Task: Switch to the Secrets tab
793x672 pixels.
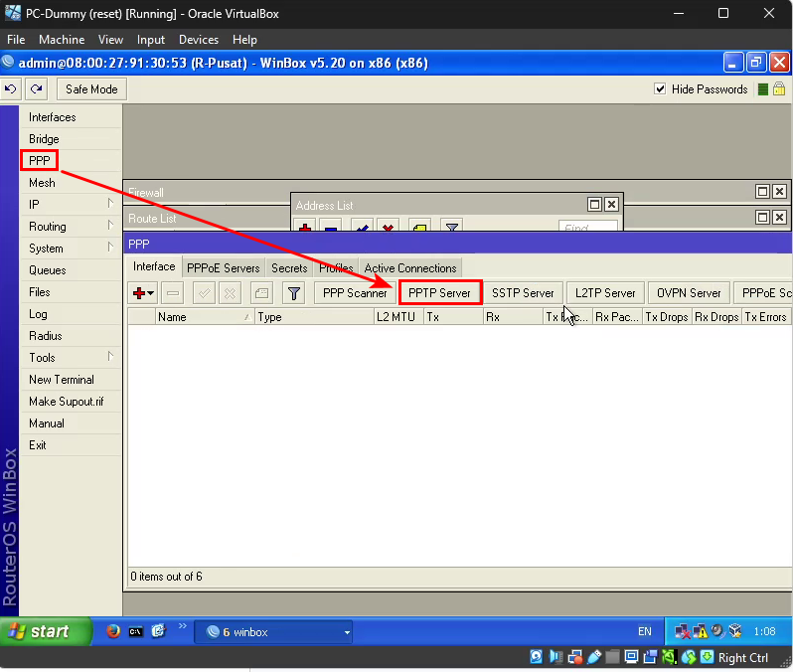Action: point(289,267)
